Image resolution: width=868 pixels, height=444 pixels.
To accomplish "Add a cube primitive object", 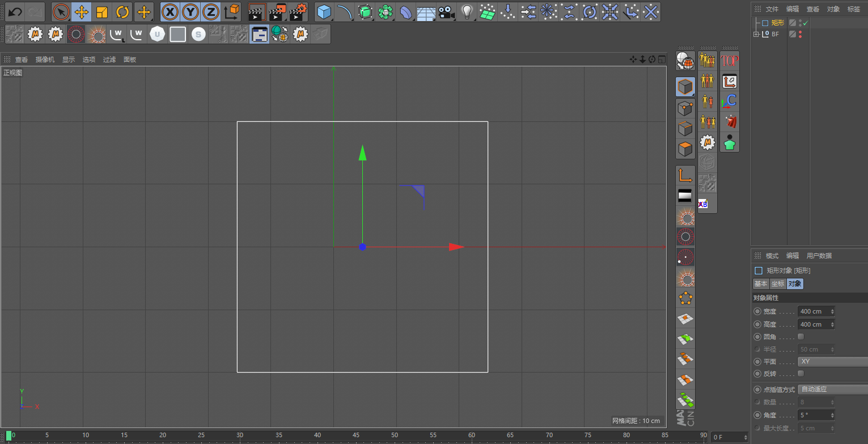I will pyautogui.click(x=324, y=11).
